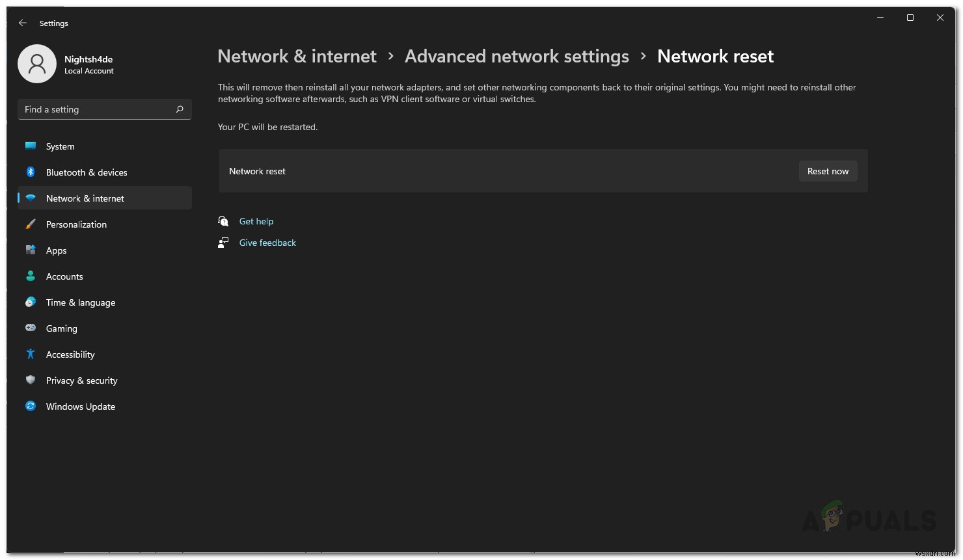Click the Give feedback icon
This screenshot has width=963, height=560.
[223, 242]
